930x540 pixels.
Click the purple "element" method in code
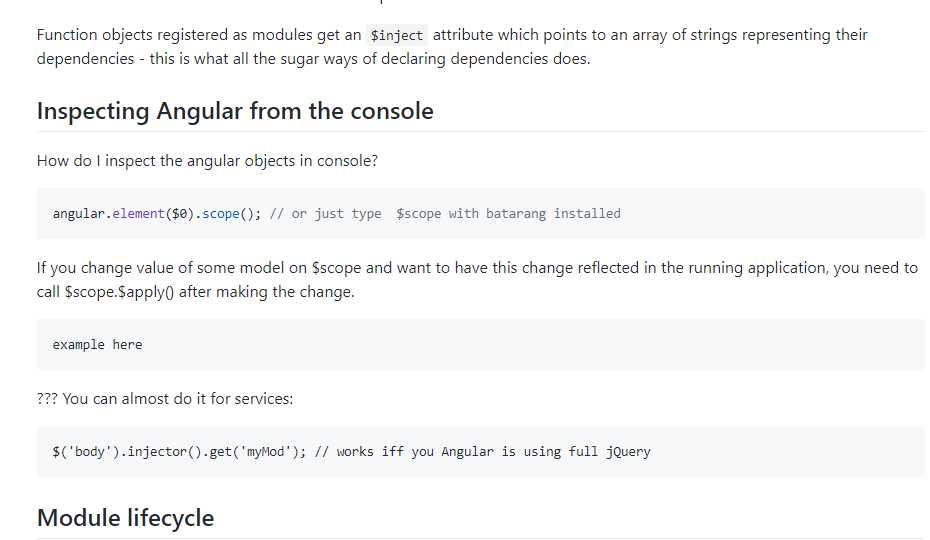[x=138, y=214]
